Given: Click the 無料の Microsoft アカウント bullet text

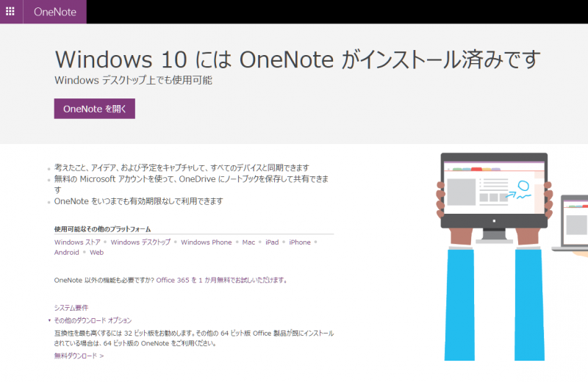Looking at the screenshot, I should [x=191, y=184].
